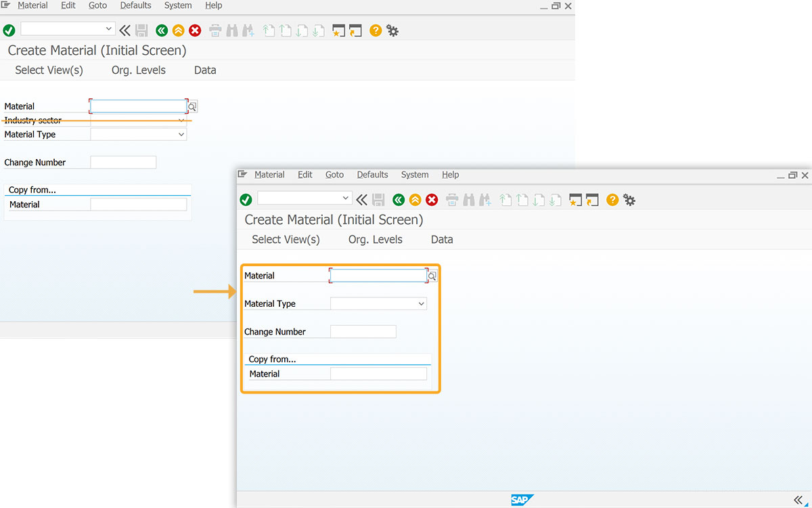The image size is (812, 508).
Task: Open Help menu in front window
Action: (451, 175)
